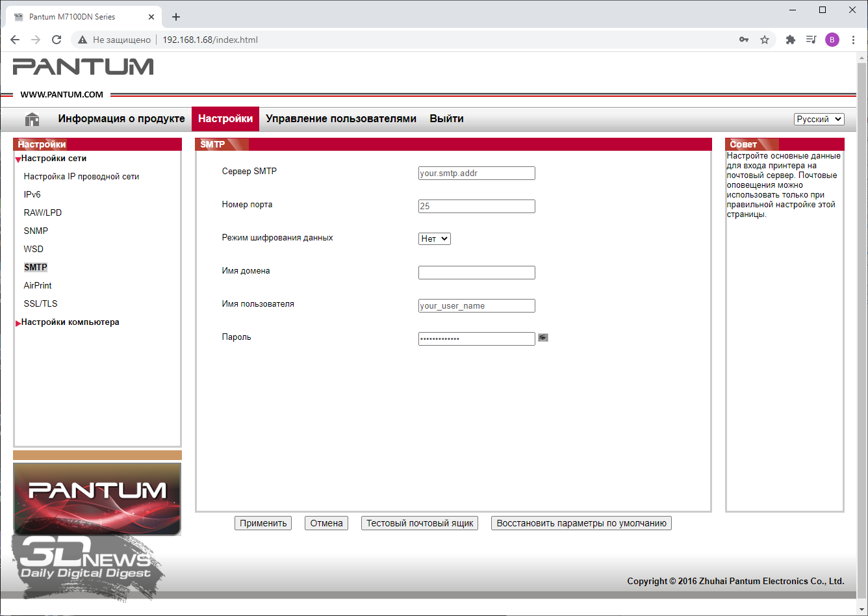Viewport: 868px width, 616px height.
Task: Select the Настройки tab
Action: coord(225,119)
